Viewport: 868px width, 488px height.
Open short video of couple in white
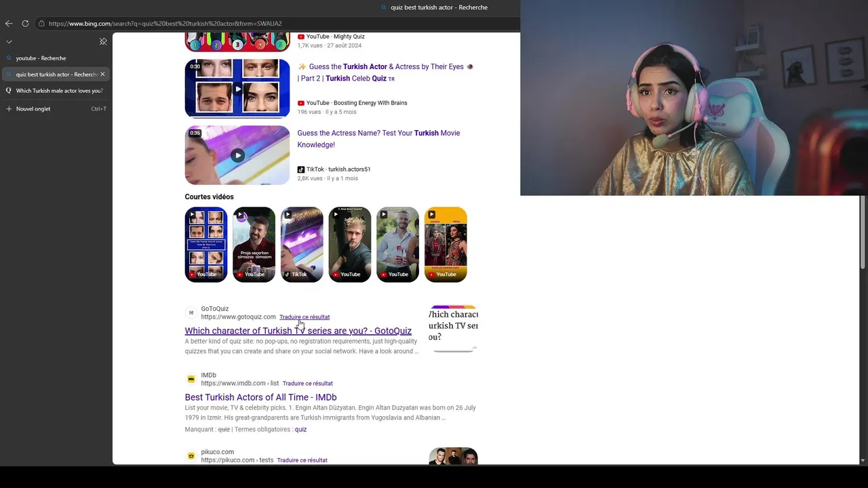coord(398,245)
